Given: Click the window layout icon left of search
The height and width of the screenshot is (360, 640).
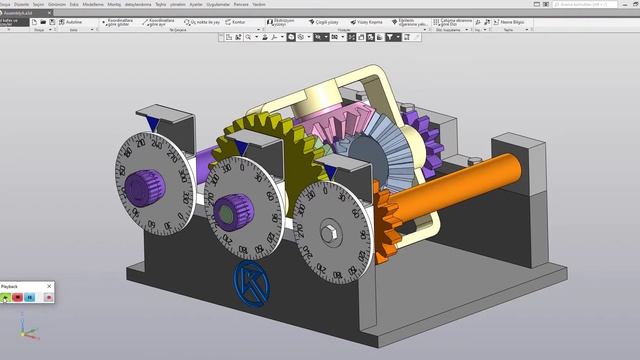Looking at the screenshot, I should pyautogui.click(x=537, y=4).
